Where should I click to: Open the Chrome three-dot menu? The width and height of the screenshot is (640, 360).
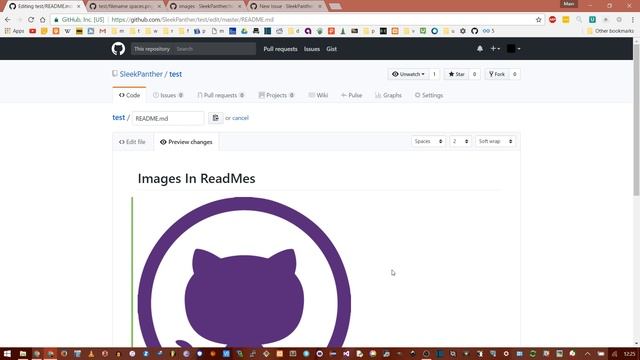tap(633, 19)
